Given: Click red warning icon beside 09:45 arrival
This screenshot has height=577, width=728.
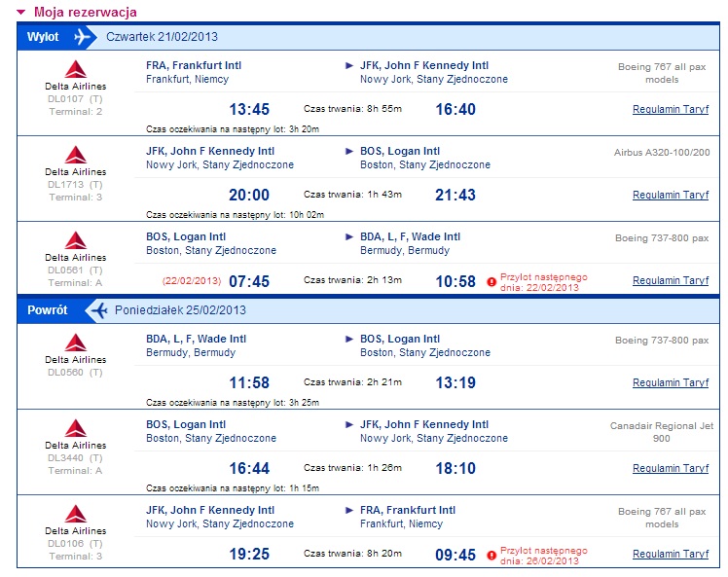Looking at the screenshot, I should pos(491,556).
